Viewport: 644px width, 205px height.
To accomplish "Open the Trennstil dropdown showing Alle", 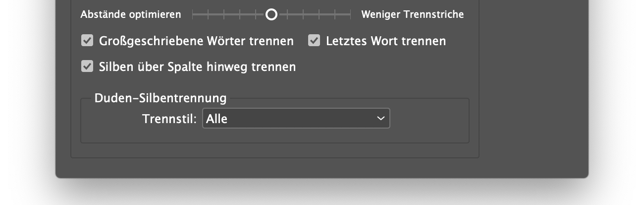I will point(296,118).
